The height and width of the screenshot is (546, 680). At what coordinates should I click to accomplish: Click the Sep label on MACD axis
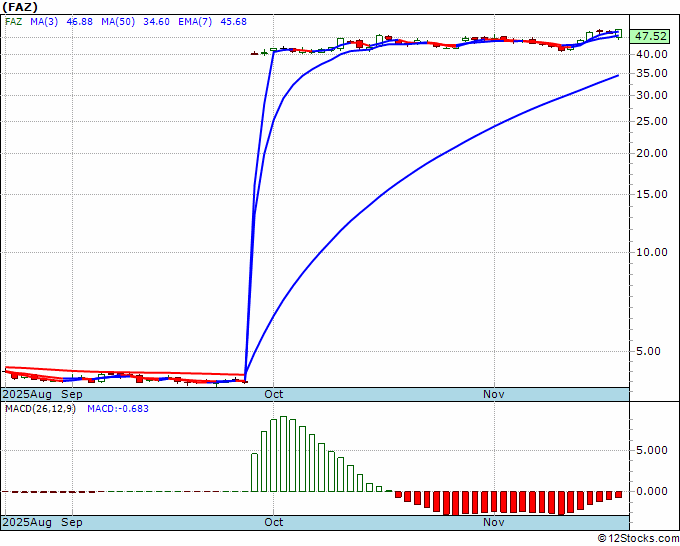click(x=72, y=522)
